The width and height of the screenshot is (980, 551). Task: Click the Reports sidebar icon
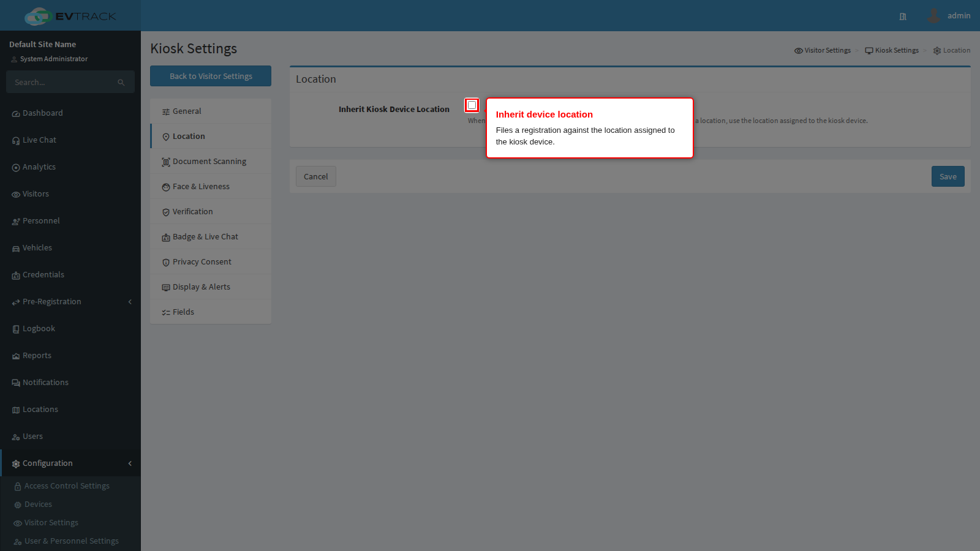pyautogui.click(x=16, y=356)
